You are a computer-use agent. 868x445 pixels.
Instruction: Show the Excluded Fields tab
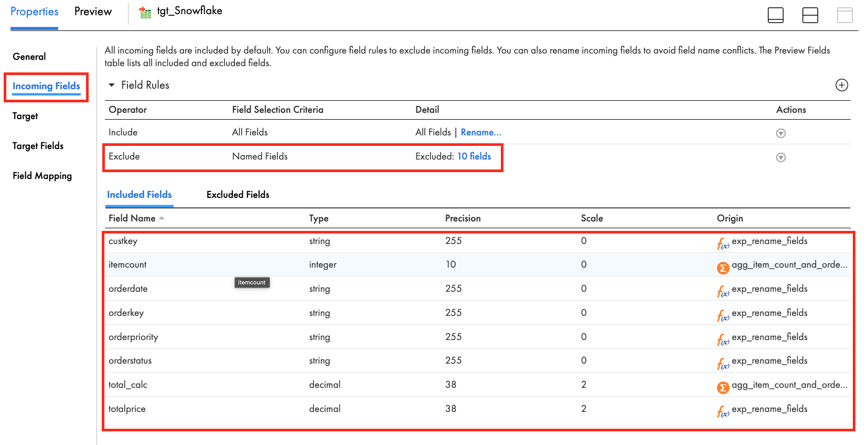pyautogui.click(x=238, y=195)
